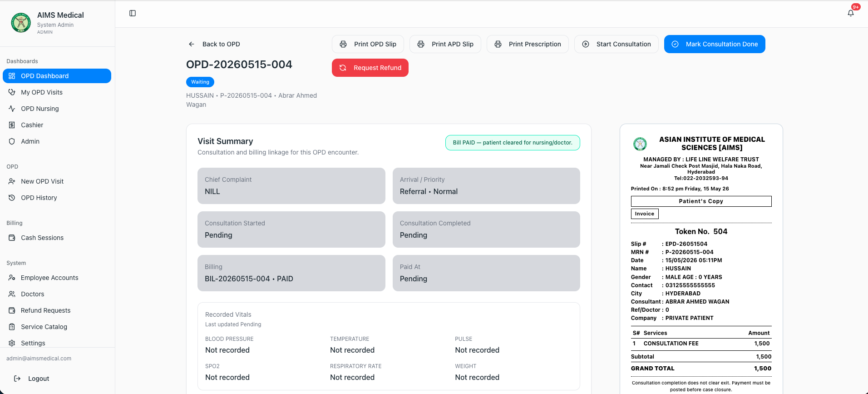Click the Slip # EPD-26051504 value

[686, 244]
